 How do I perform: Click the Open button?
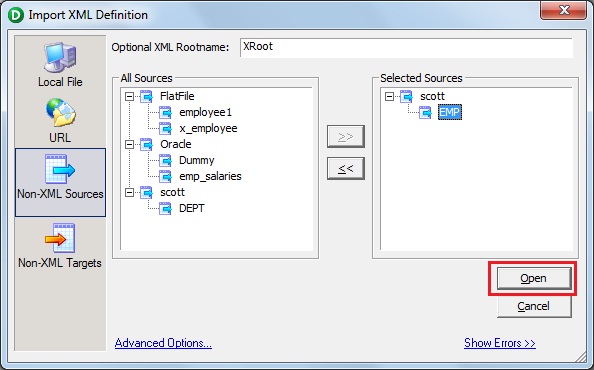[534, 278]
